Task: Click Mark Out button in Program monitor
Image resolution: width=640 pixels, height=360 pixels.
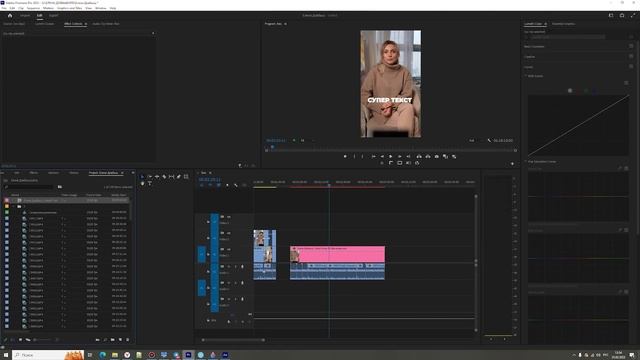Action: (x=362, y=156)
